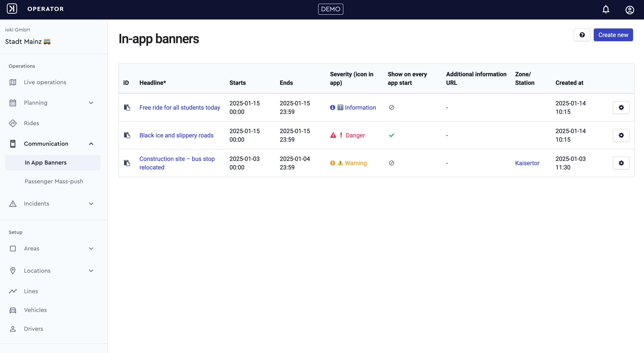Open the Kaisertor station link
Viewport: 644px width, 353px height.
[527, 163]
